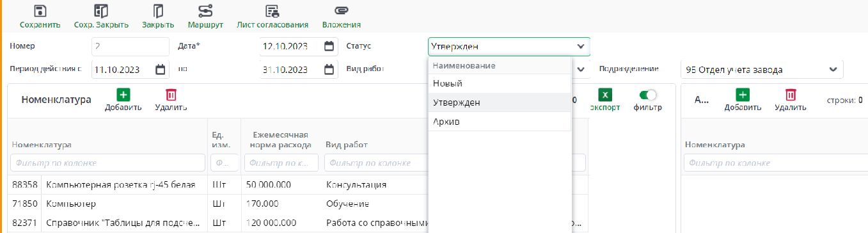Select row Справочник "Таблицы для подсче...
The height and width of the screenshot is (233, 868).
point(123,223)
